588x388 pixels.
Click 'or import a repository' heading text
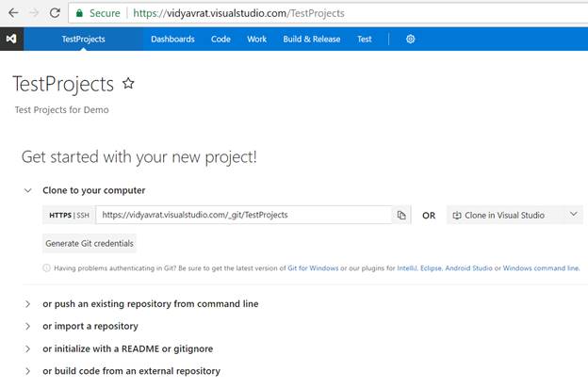90,326
